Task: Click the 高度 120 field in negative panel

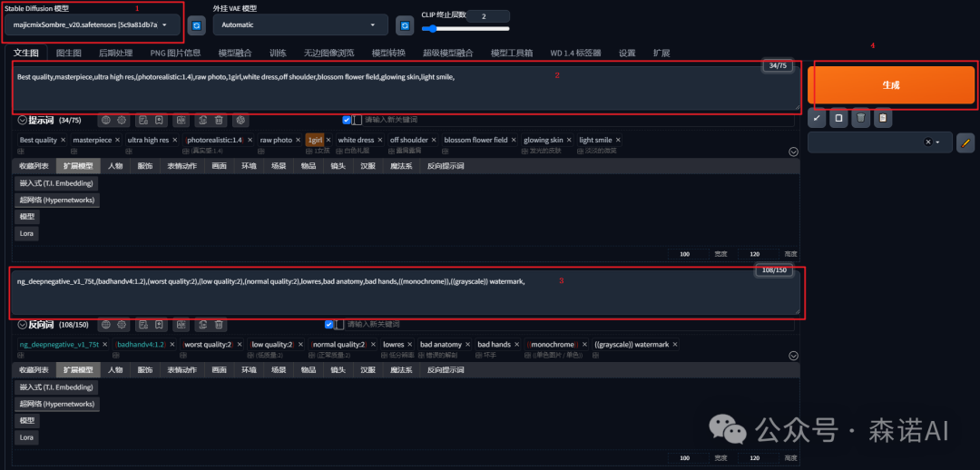Action: coord(758,458)
